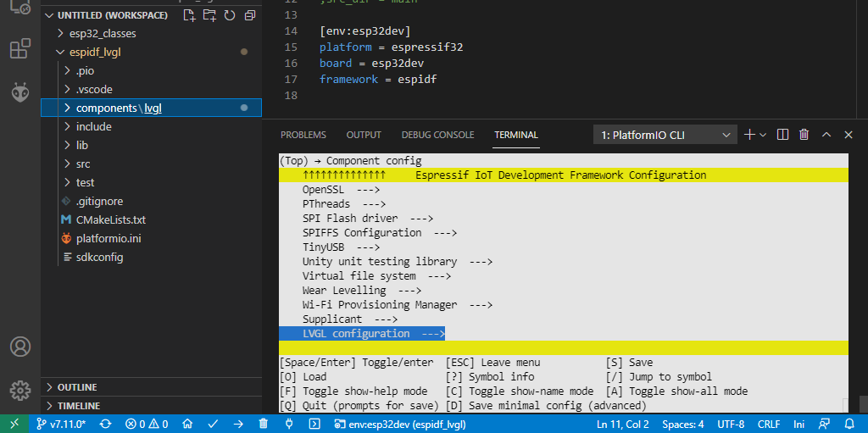Switch to the PROBLEMS tab
Viewport: 868px width, 433px height.
pyautogui.click(x=303, y=135)
